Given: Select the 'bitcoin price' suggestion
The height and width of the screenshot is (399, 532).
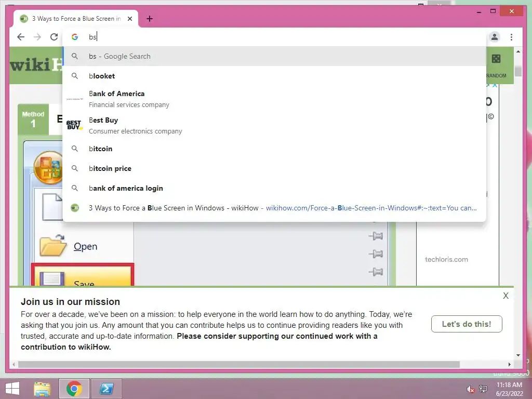Looking at the screenshot, I should 274,168.
